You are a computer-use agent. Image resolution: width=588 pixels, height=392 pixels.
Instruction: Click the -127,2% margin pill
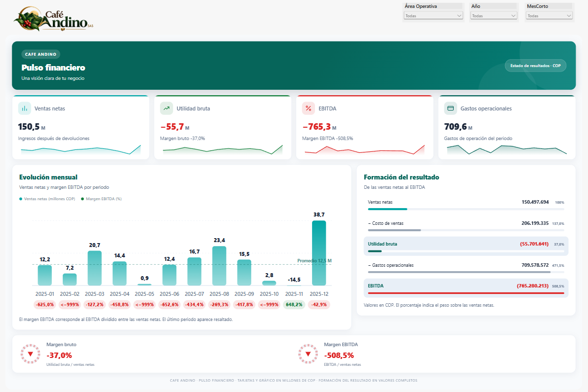[94, 305]
